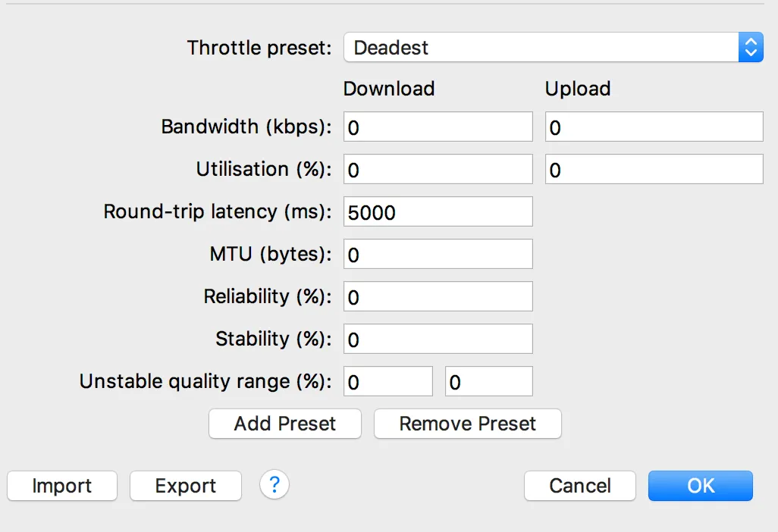Click the Reliability percentage field

tap(438, 297)
